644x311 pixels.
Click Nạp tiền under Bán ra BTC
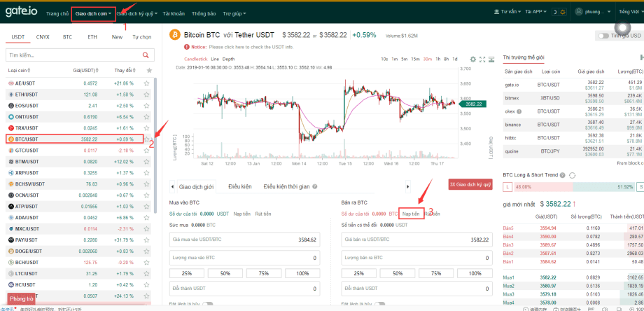(411, 214)
